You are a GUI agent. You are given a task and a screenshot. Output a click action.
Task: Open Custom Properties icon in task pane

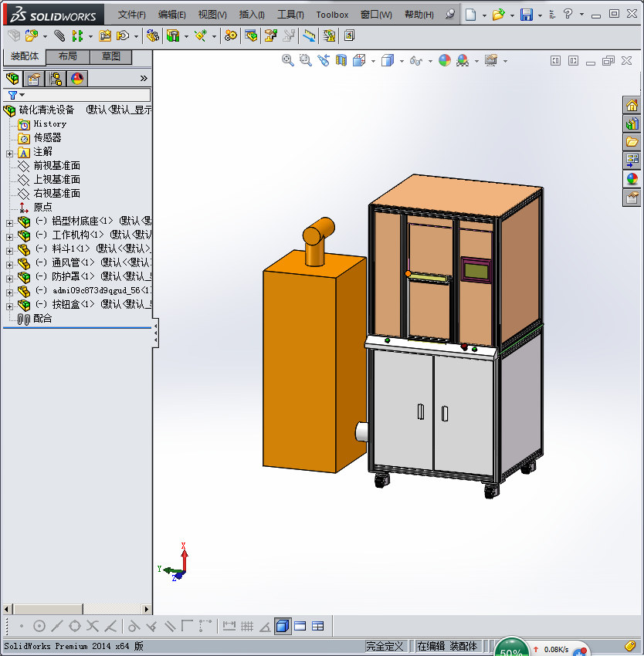(x=632, y=198)
